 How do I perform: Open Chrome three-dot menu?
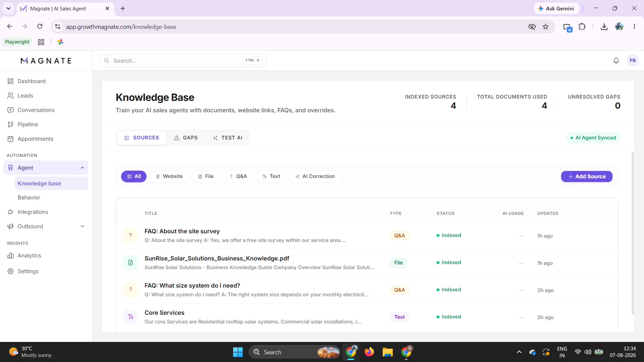634,26
